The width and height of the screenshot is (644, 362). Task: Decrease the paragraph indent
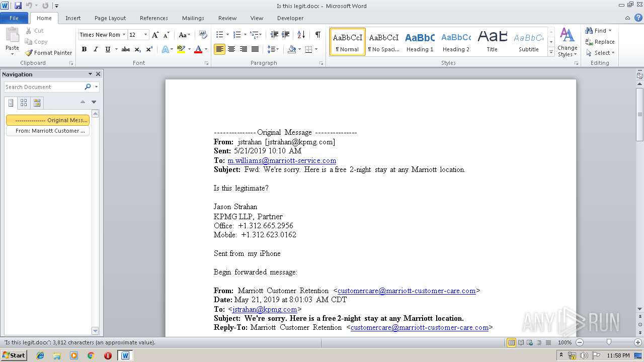click(x=274, y=35)
